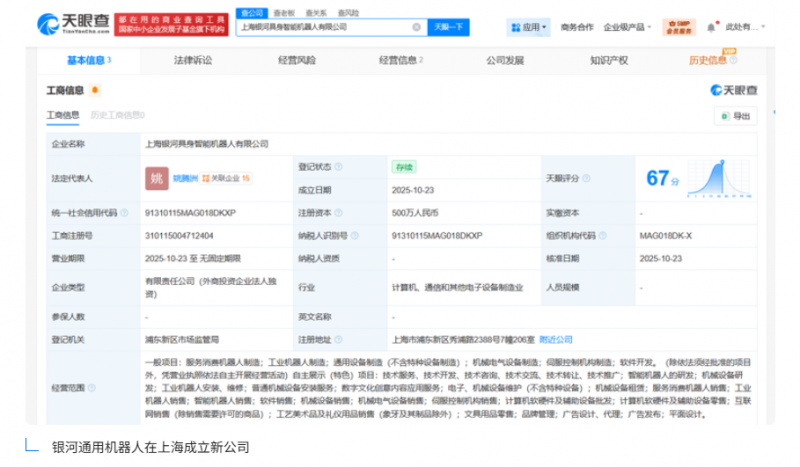Select the 查老板 search mode tab
This screenshot has height=467, width=800.
pyautogui.click(x=284, y=13)
